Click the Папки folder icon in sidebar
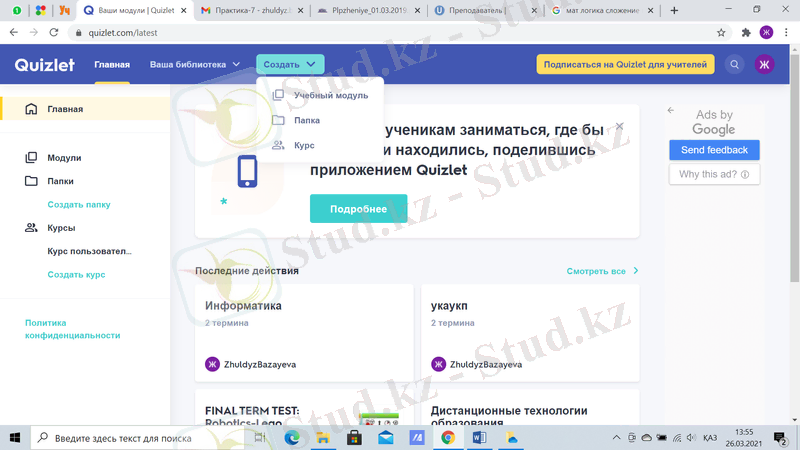The height and width of the screenshot is (450, 800). click(31, 181)
